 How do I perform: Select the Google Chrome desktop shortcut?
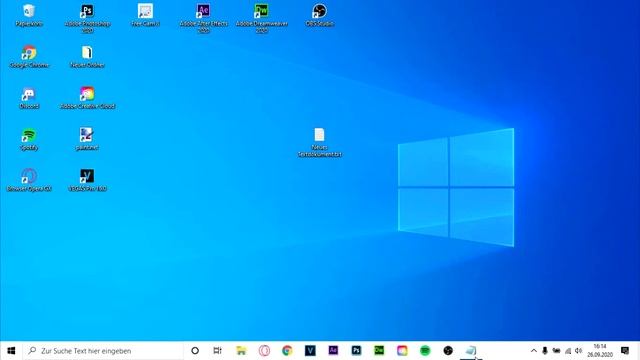point(29,56)
